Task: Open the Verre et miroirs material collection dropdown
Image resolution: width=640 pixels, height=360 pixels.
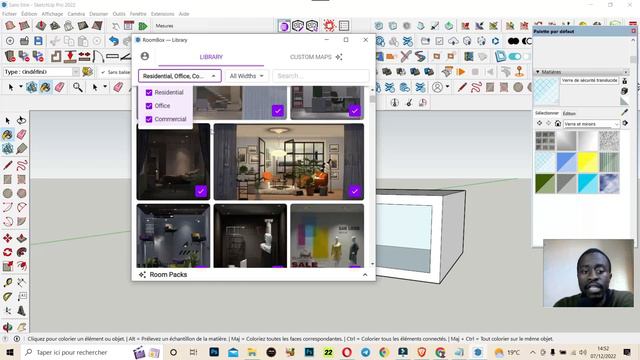Action: pyautogui.click(x=591, y=124)
